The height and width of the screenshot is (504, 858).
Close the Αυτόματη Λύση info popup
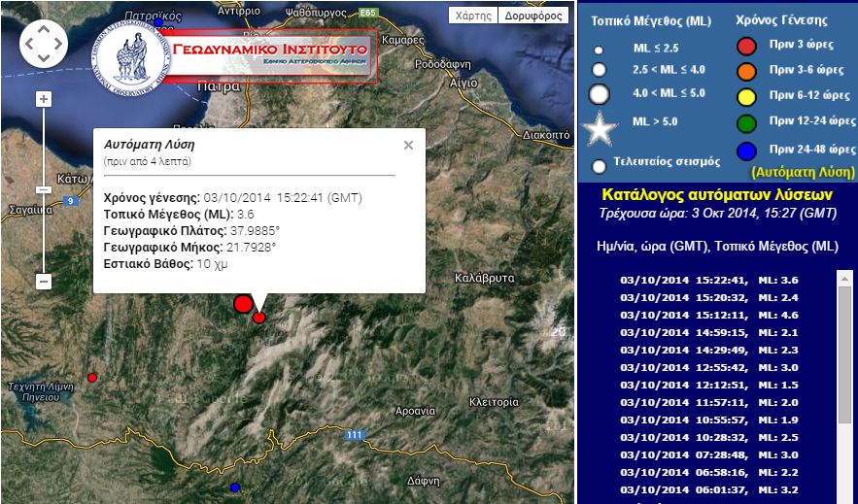[408, 145]
